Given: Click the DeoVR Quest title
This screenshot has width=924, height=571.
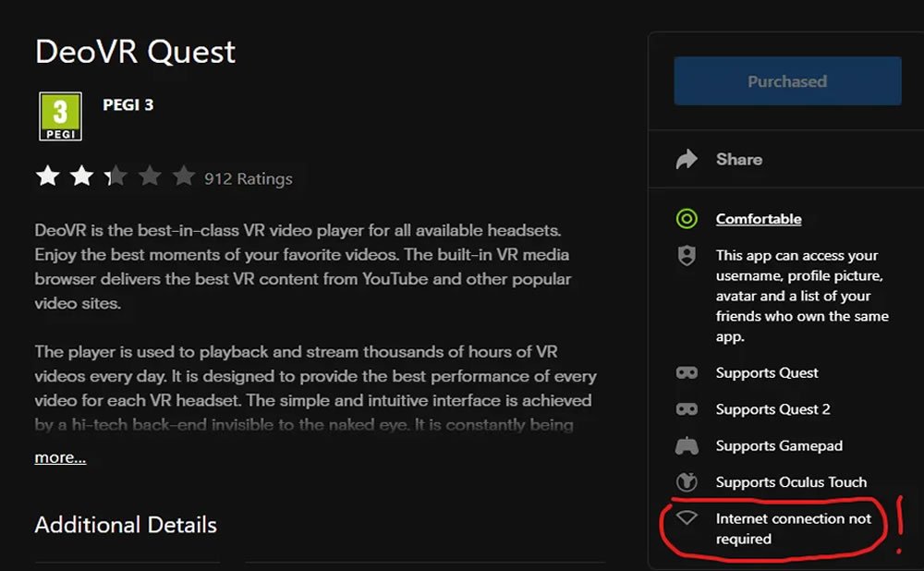Looking at the screenshot, I should (136, 52).
